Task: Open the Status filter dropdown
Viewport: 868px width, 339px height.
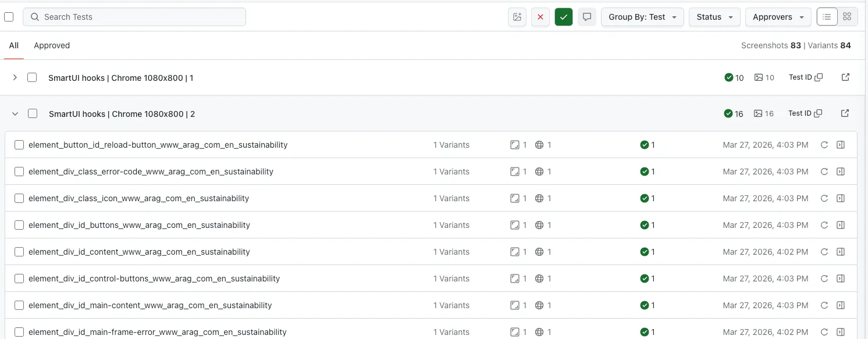Action: point(714,17)
